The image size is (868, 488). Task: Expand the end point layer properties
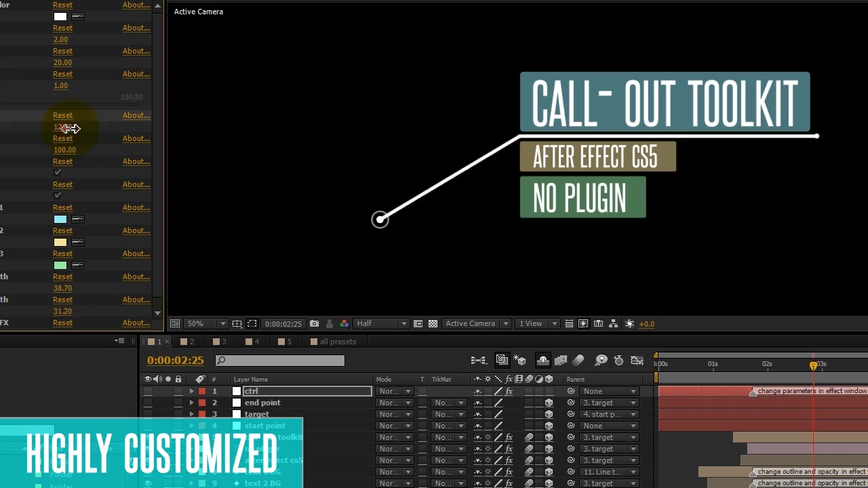click(192, 403)
